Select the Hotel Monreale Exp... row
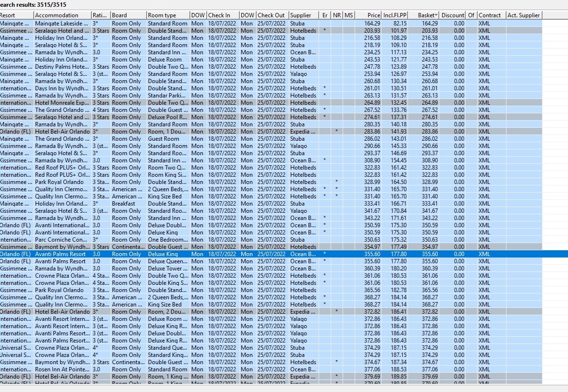Image resolution: width=568 pixels, height=392 pixels. pos(271,102)
